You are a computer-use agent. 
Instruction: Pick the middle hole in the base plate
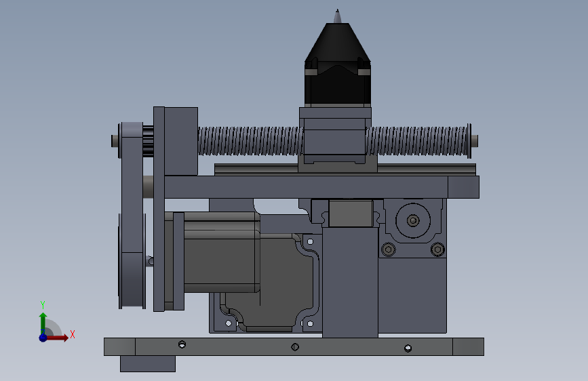pos(295,347)
